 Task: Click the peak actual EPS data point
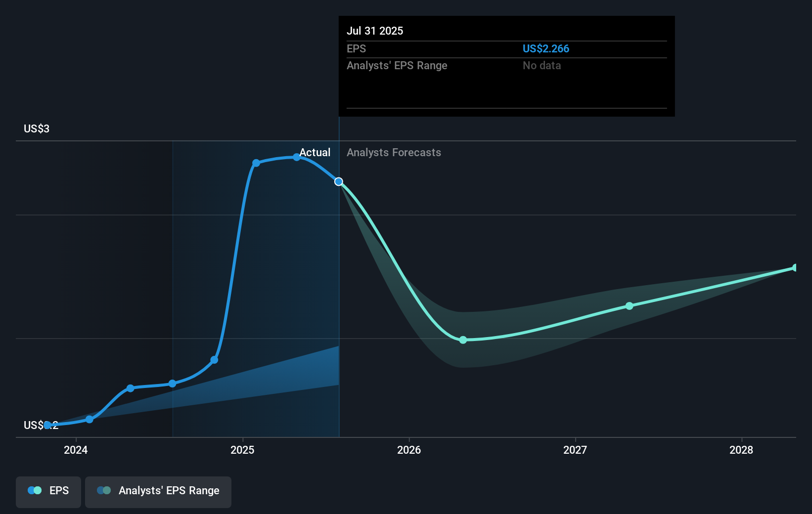pyautogui.click(x=297, y=157)
